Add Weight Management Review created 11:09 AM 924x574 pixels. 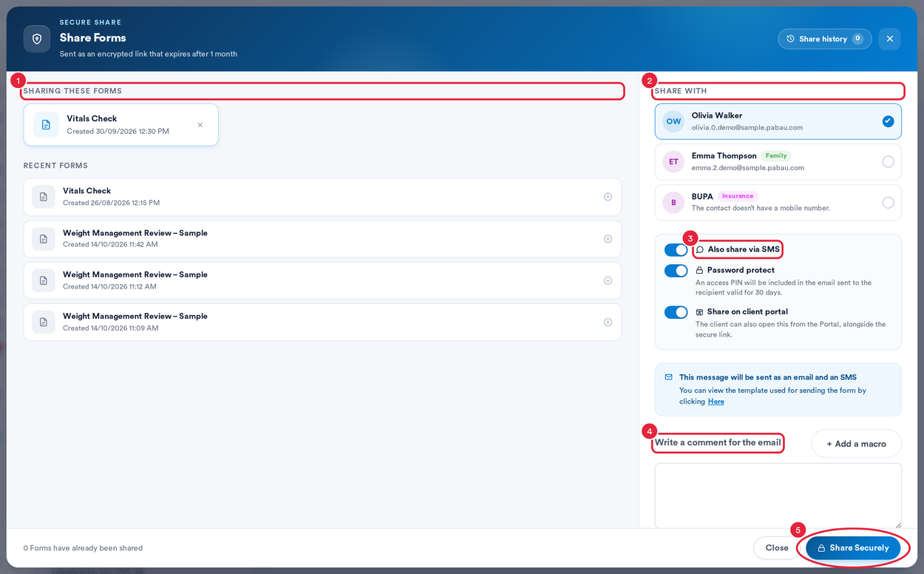pyautogui.click(x=608, y=322)
